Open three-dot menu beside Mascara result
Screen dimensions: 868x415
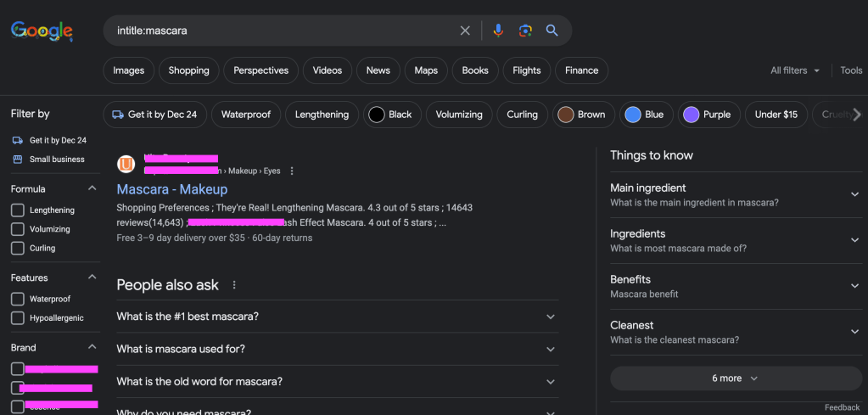(292, 171)
